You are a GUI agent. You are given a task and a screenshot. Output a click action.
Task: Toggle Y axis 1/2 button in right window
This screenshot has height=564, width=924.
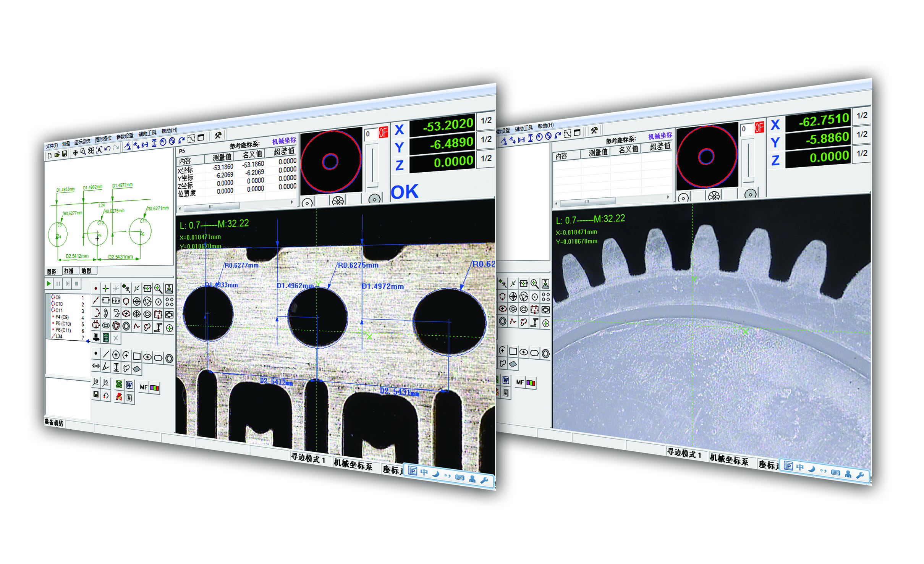tap(862, 134)
